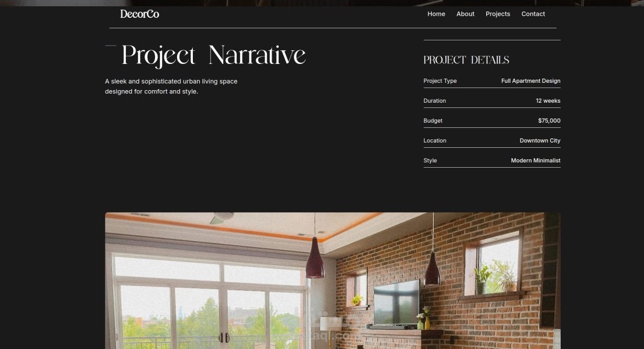Screen dimensions: 644x349
Task: Select the Downtown City value
Action: 540,140
